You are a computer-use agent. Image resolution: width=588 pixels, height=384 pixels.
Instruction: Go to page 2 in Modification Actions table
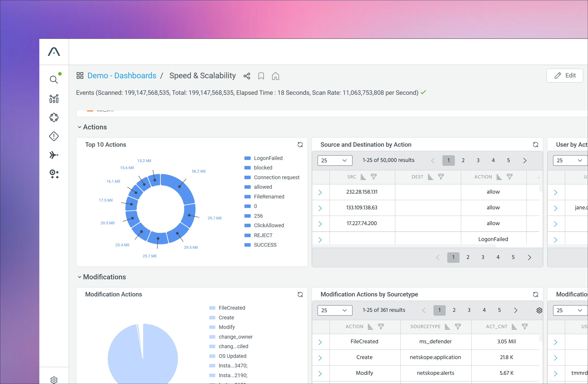click(454, 310)
